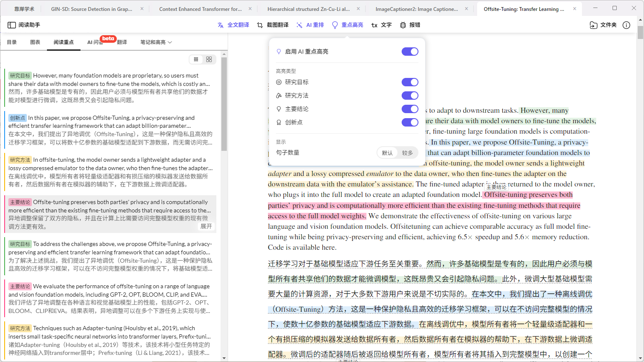Open the first 研究方法 offsite-tuning card
The height and width of the screenshot is (362, 644).
(x=110, y=172)
